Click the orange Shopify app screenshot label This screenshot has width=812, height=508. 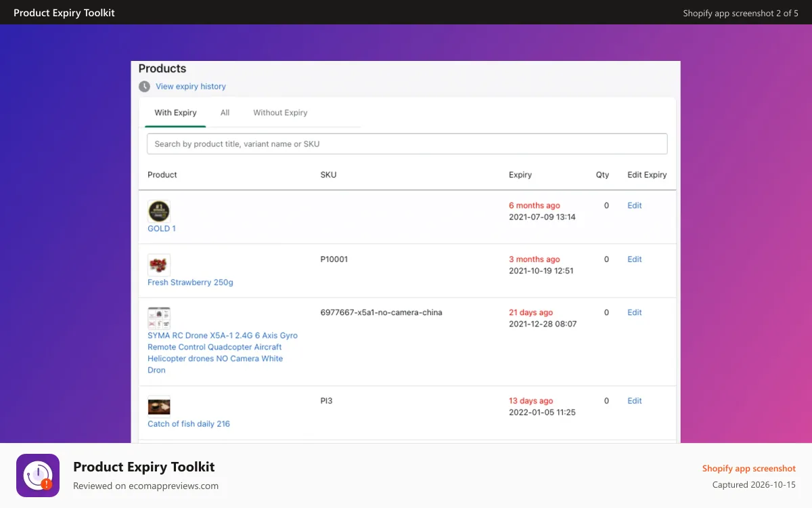[749, 468]
